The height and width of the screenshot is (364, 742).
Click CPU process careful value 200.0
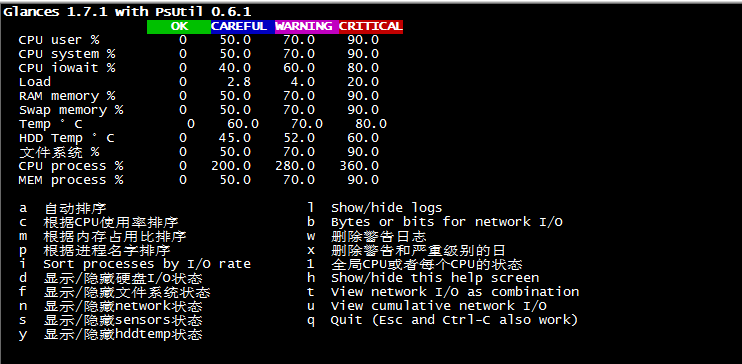tap(231, 166)
